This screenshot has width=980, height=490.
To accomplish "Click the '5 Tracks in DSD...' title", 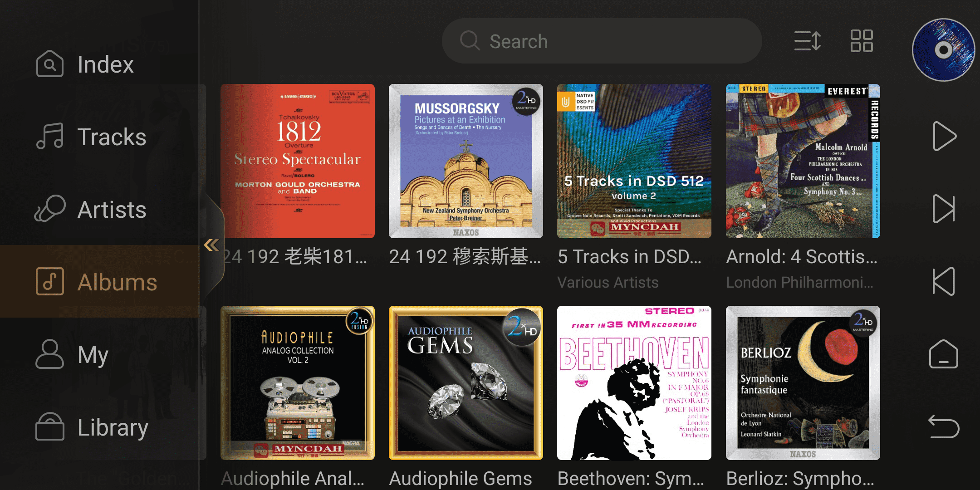I will (630, 257).
